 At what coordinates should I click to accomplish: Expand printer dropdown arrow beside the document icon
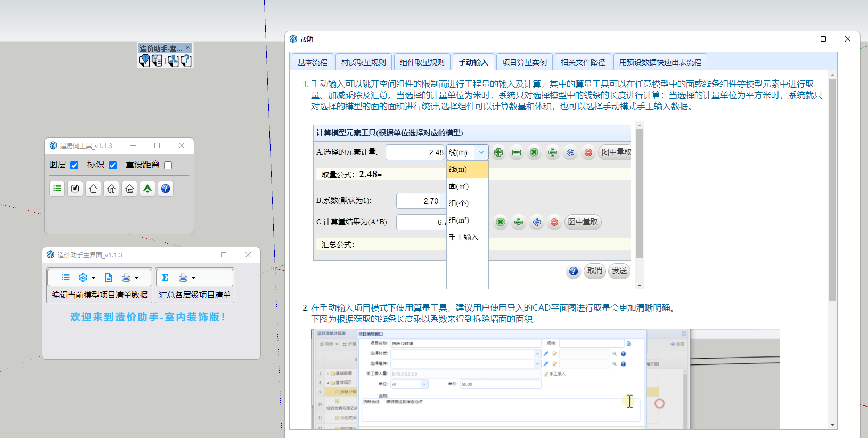(x=137, y=278)
